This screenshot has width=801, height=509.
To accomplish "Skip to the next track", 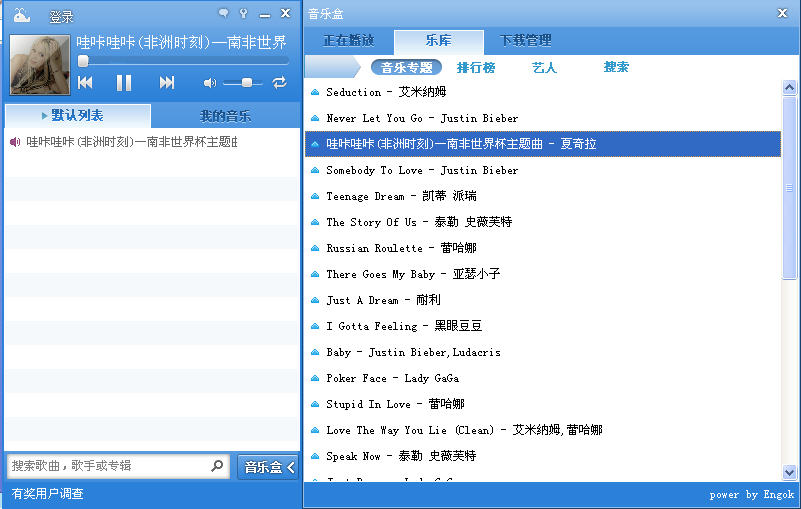I will pyautogui.click(x=167, y=83).
